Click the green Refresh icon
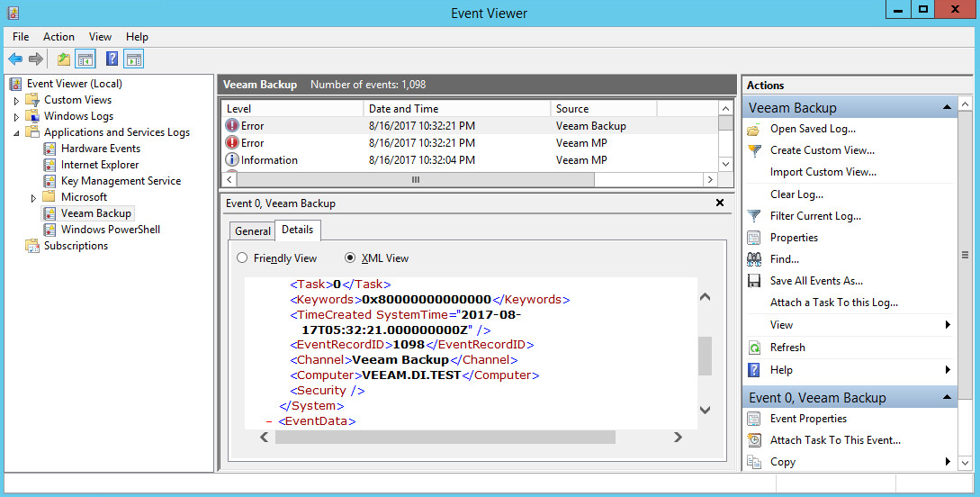The width and height of the screenshot is (980, 497). tap(754, 348)
